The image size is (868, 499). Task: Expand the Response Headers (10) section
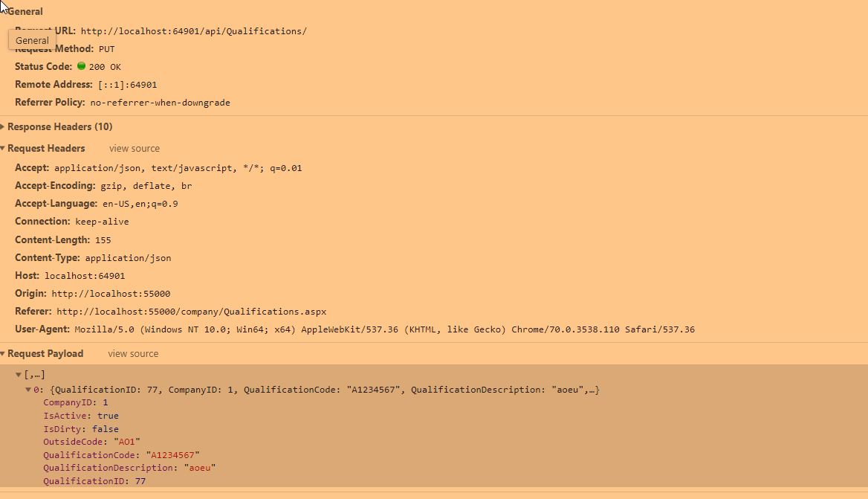point(3,127)
